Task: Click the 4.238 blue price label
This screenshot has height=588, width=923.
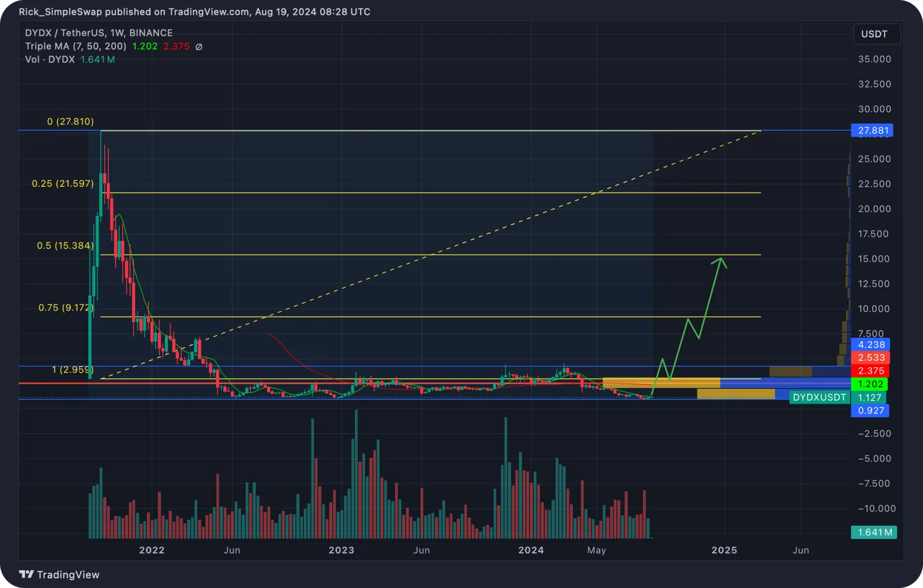Action: click(x=871, y=345)
